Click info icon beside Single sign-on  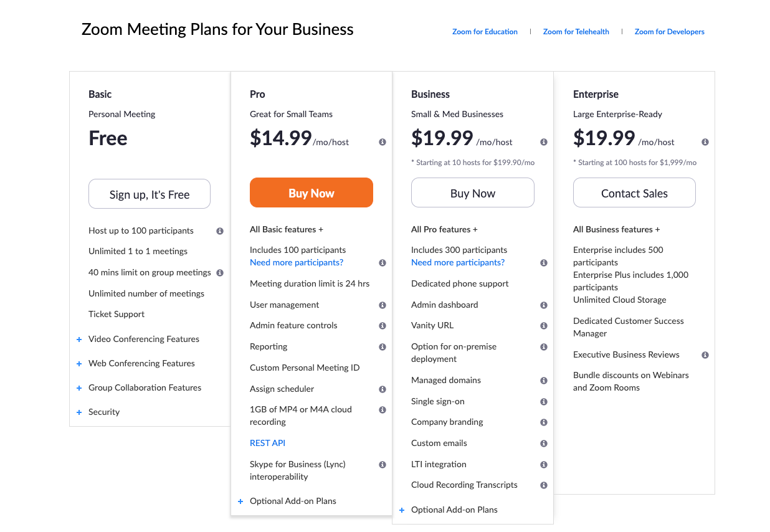[544, 402]
